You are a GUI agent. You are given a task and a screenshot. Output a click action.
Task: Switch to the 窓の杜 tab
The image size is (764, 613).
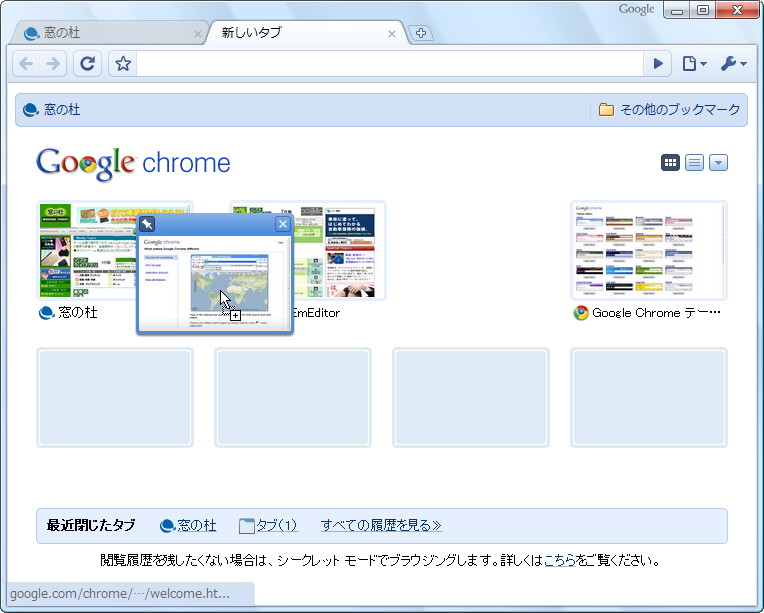(110, 33)
